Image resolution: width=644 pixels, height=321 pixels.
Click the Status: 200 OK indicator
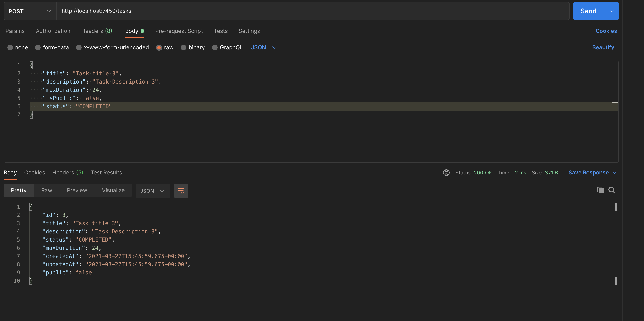pos(474,173)
